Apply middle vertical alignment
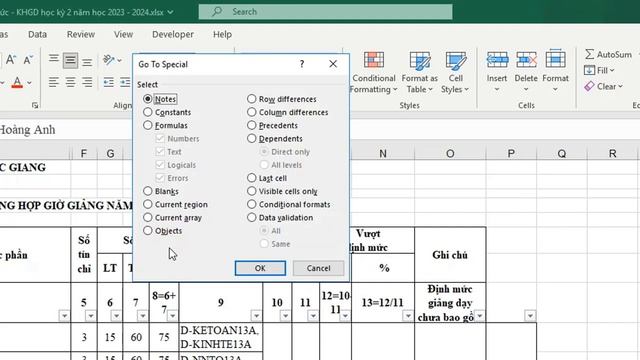Image resolution: width=640 pixels, height=360 pixels. 70,60
